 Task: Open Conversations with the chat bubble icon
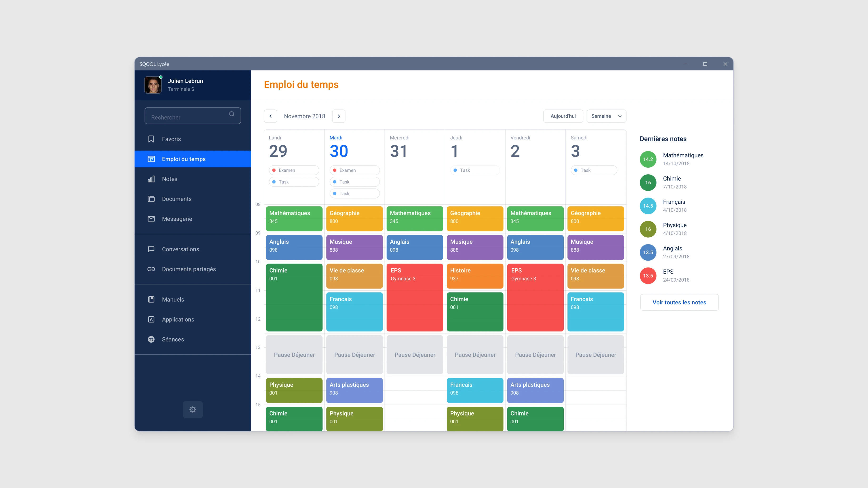151,249
